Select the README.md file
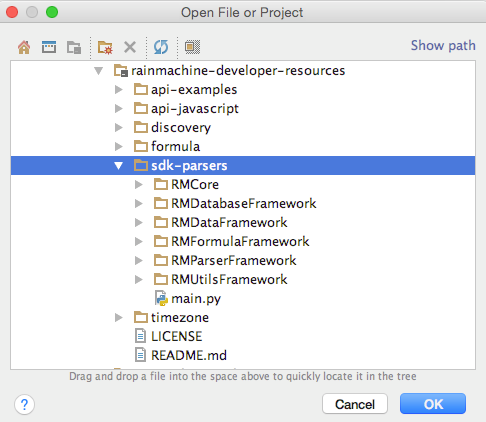Screen dimensions: 486x422 tap(181, 355)
